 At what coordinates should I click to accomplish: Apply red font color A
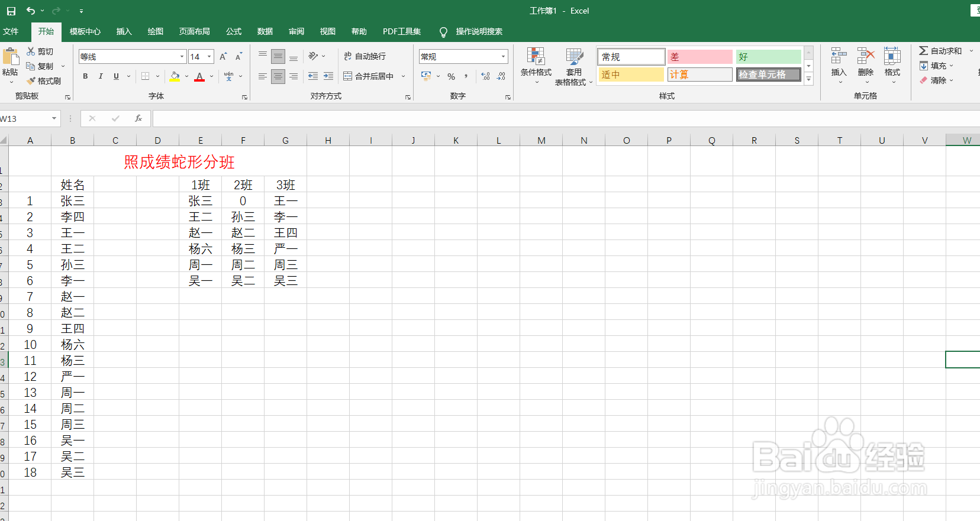tap(199, 76)
